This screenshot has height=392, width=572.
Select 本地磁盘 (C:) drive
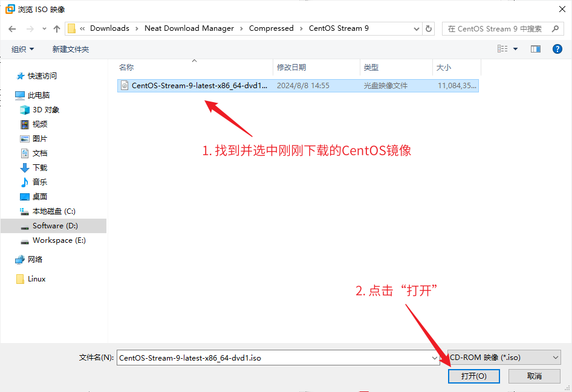pos(53,211)
